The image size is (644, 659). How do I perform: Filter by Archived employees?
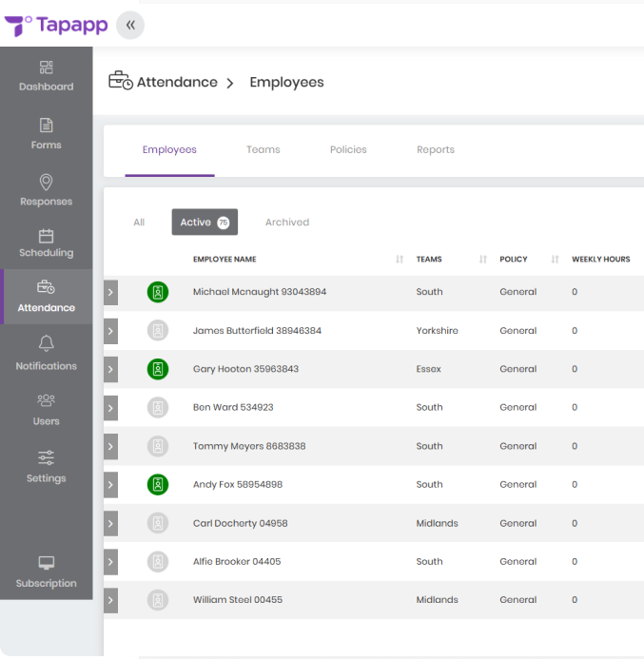(287, 223)
